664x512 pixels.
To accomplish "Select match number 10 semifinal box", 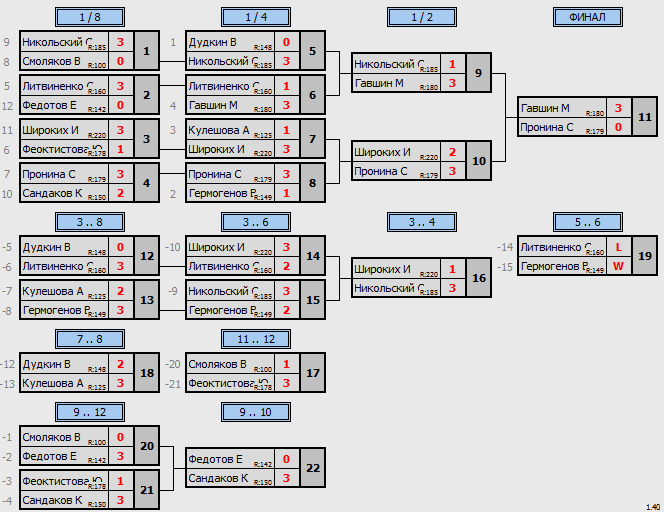I will [x=479, y=161].
